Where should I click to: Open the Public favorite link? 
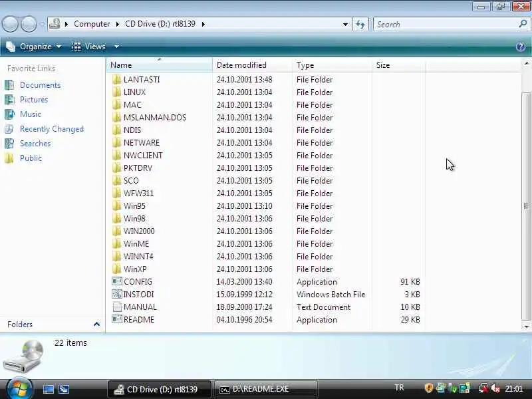point(31,158)
